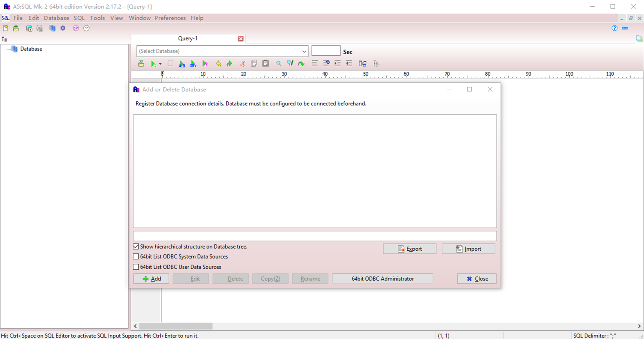Click the increase indent icon

click(x=337, y=63)
